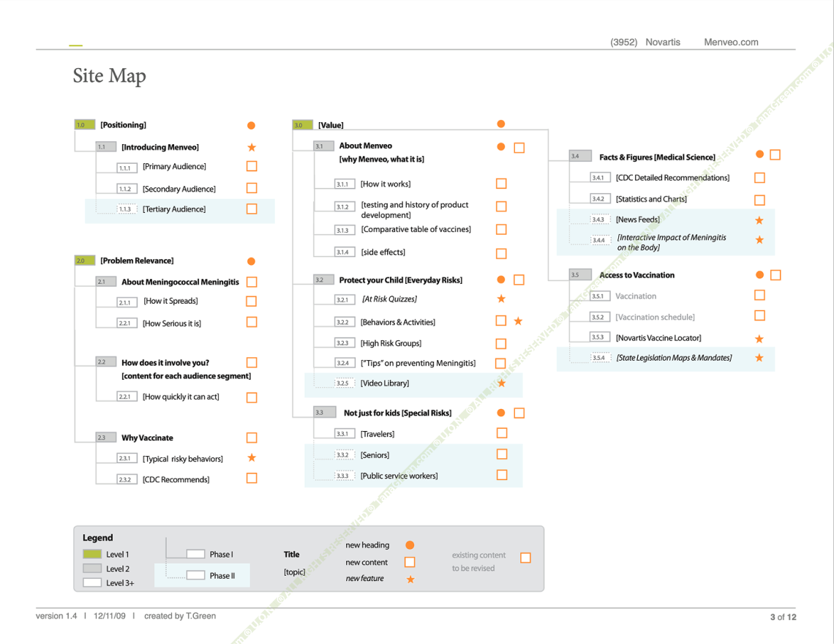The image size is (834, 644).
Task: Click the Phase II box in the Legend
Action: pyautogui.click(x=196, y=575)
